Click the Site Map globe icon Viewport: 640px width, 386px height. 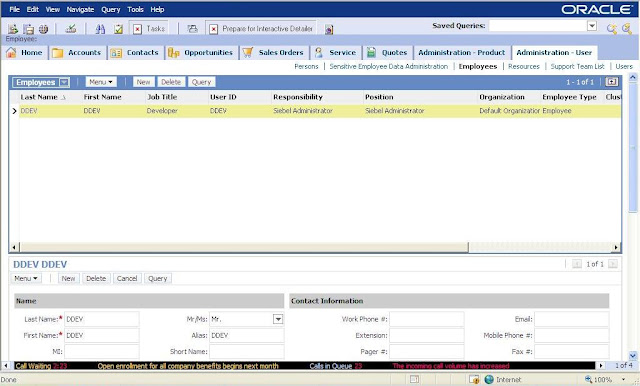point(43,29)
